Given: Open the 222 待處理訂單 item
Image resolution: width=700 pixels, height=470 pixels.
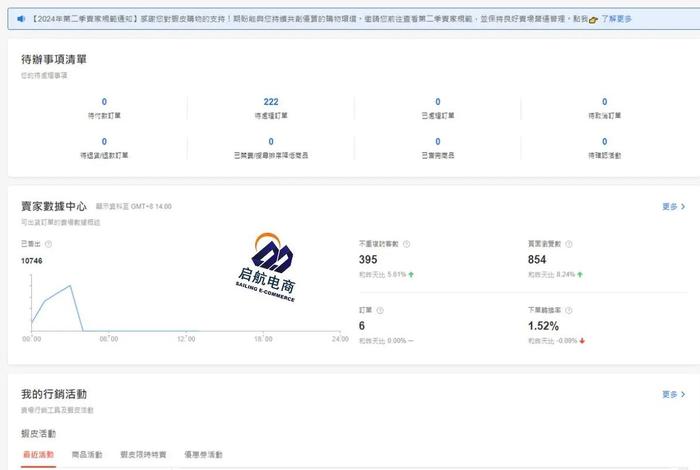Looking at the screenshot, I should click(271, 108).
